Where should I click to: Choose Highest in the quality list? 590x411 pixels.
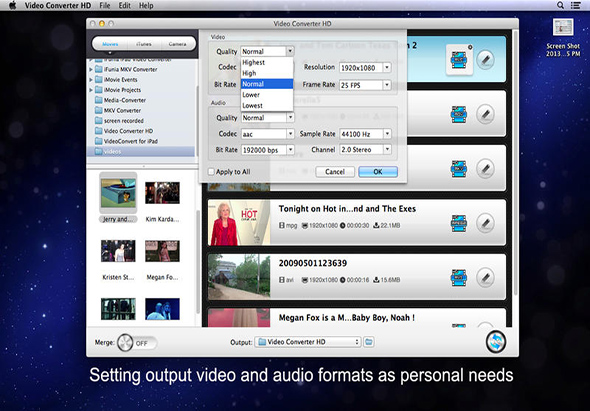pos(267,62)
